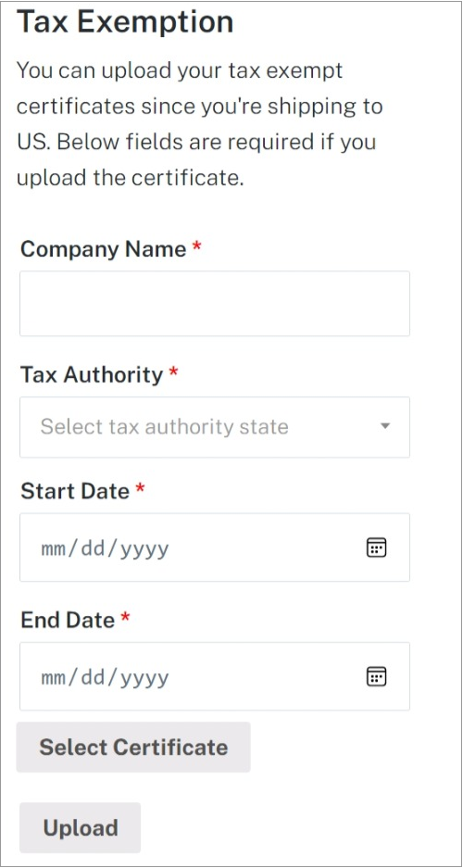
Task: Focus the Company Name text field
Action: tap(215, 303)
